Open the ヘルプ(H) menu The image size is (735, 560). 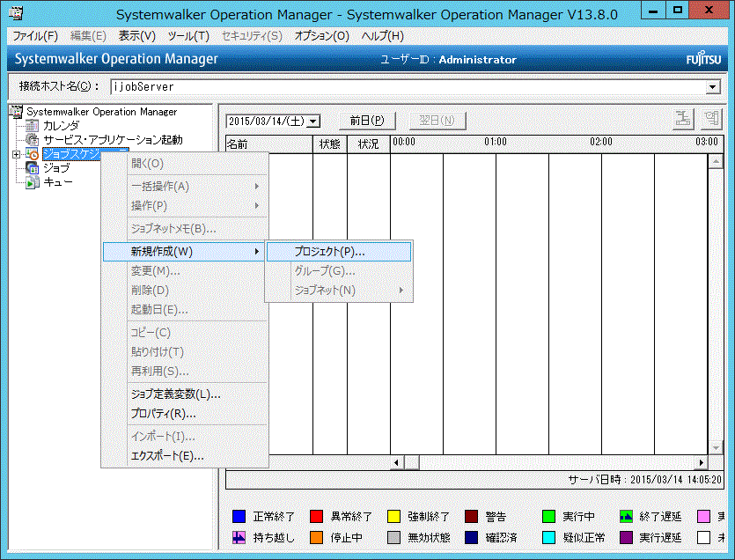click(x=383, y=36)
